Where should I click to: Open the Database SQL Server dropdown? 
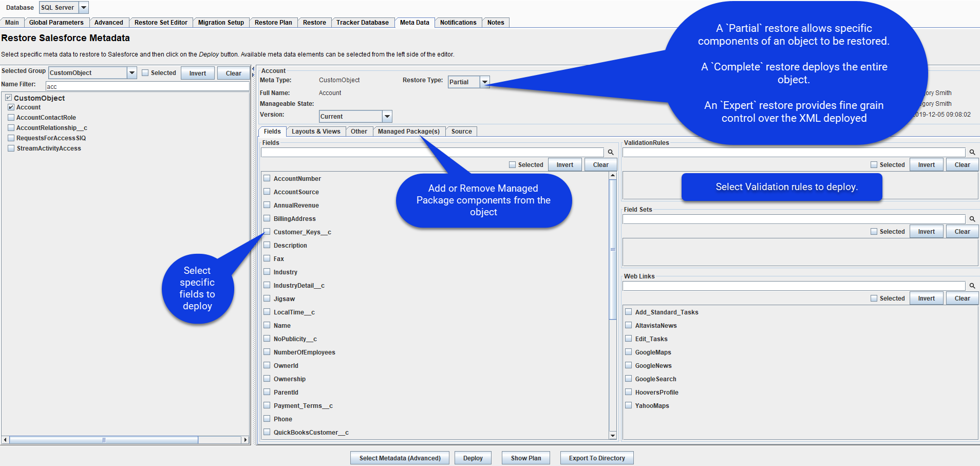(84, 8)
